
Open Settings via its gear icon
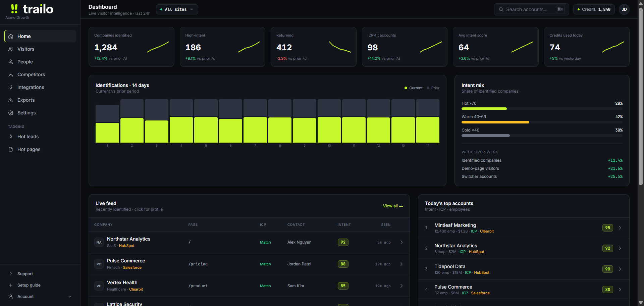(x=11, y=113)
